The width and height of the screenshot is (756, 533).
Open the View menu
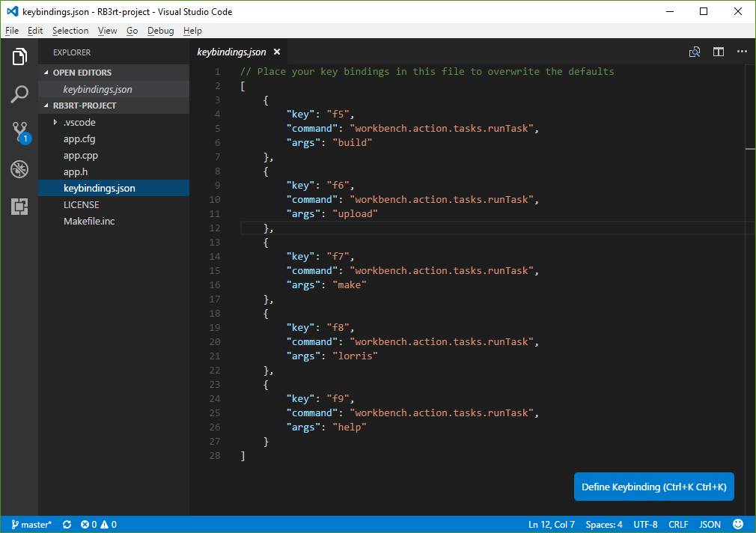pos(108,31)
